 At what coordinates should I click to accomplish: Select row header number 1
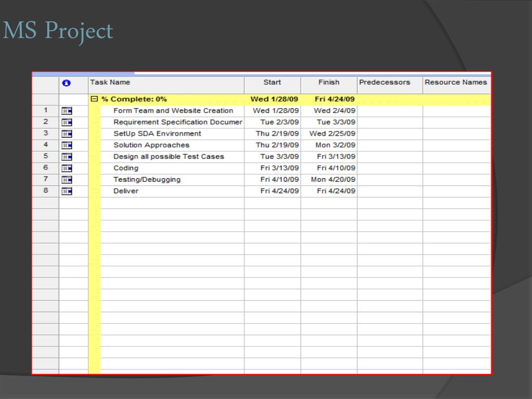[46, 111]
